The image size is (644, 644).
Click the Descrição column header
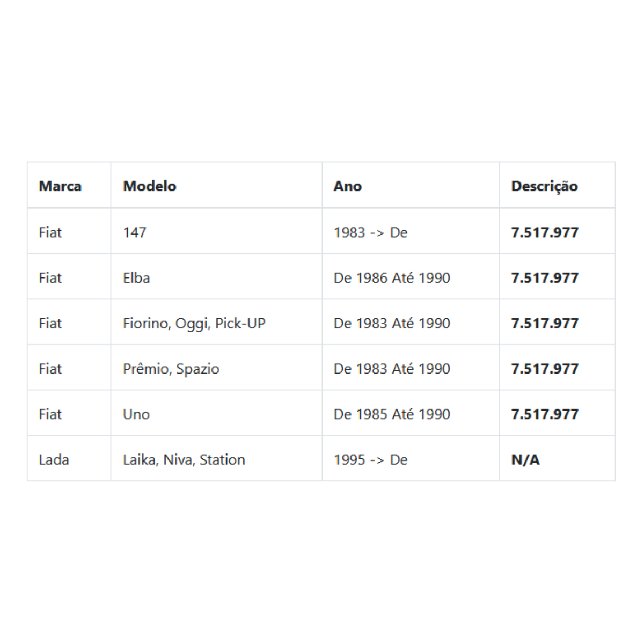coord(557,185)
